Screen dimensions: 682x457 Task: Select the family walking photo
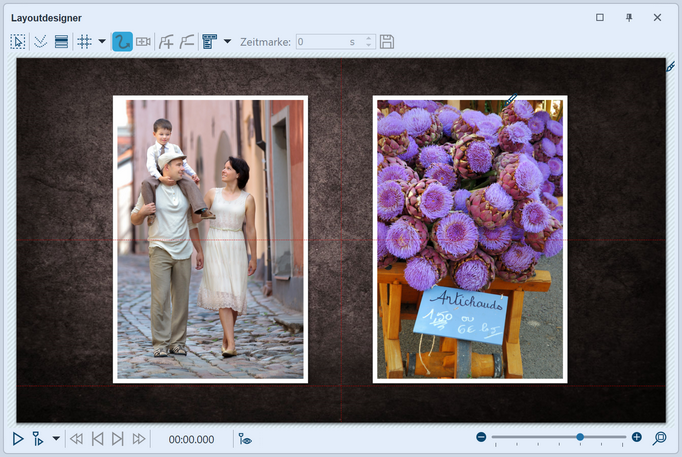tap(210, 239)
